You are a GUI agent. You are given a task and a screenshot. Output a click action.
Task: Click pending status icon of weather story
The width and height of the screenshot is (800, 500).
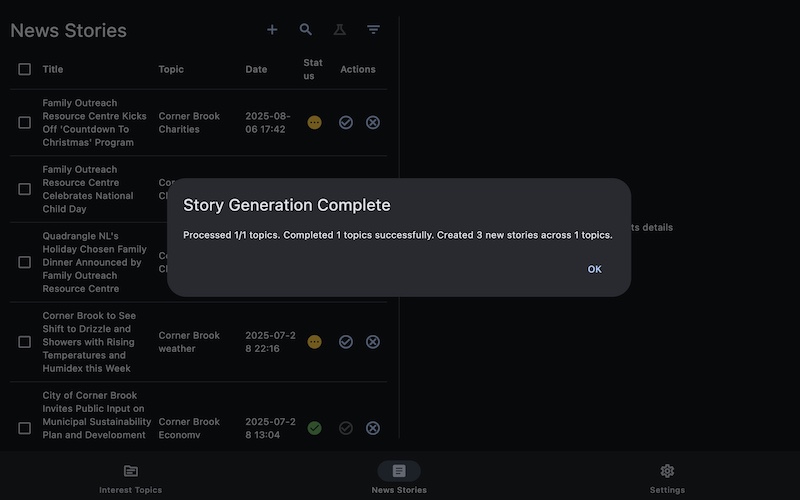pos(314,342)
